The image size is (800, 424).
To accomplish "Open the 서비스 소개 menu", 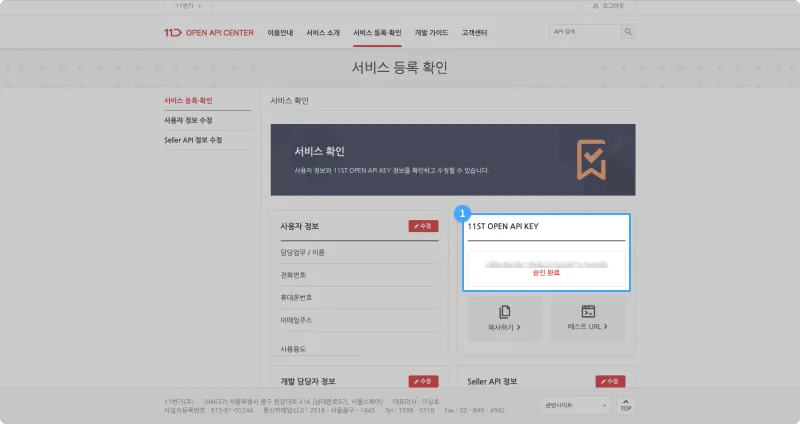I will 323,33.
